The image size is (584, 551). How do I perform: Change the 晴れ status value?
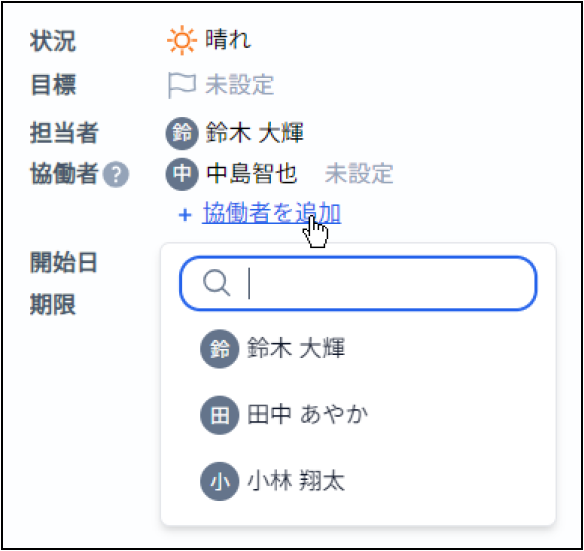pyautogui.click(x=228, y=39)
